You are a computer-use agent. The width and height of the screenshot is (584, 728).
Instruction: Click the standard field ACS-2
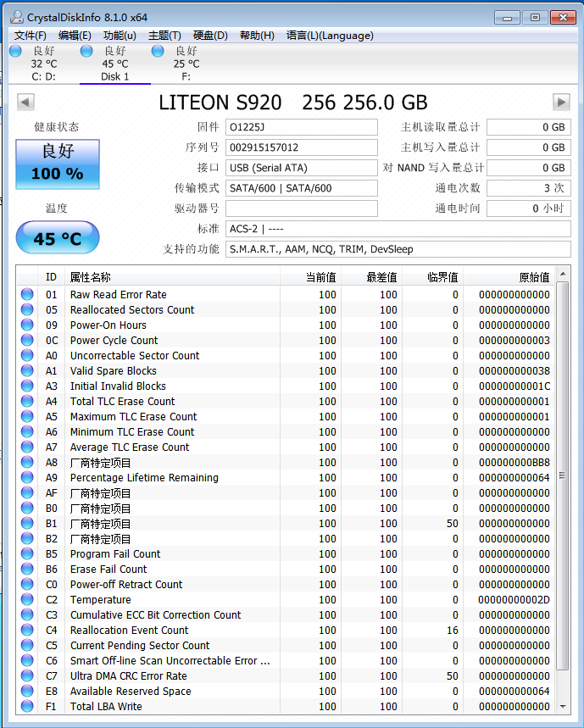tap(398, 229)
